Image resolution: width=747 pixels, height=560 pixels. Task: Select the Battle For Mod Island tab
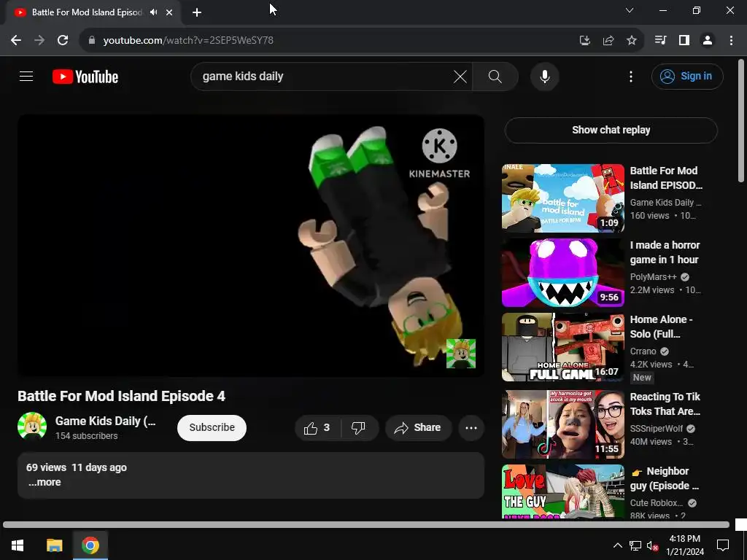87,12
